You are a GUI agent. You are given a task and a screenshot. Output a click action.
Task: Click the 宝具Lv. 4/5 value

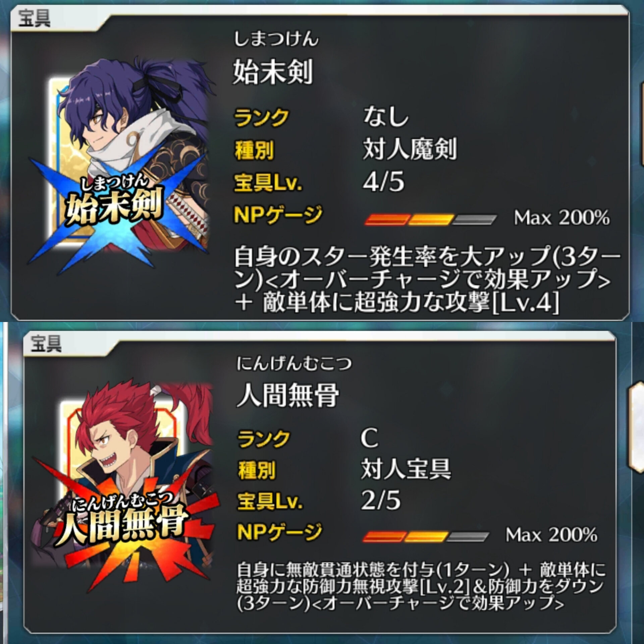[384, 182]
